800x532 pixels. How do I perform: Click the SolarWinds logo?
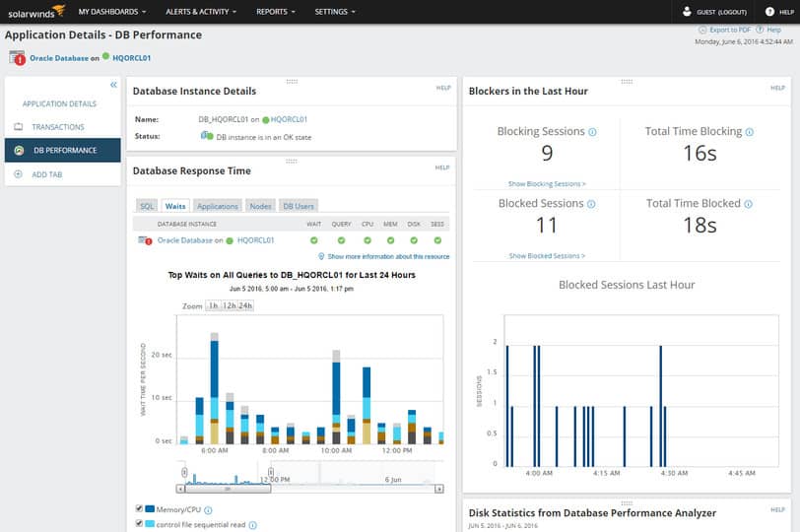coord(36,11)
